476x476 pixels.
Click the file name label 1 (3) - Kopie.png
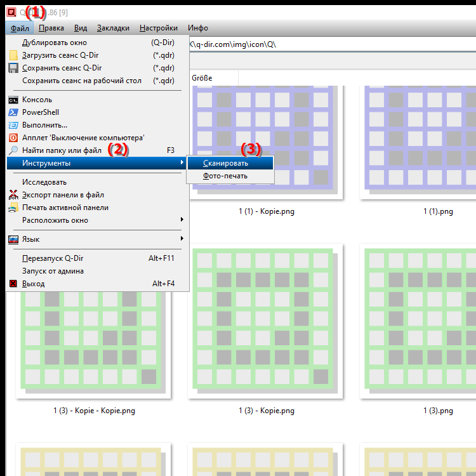[267, 411]
